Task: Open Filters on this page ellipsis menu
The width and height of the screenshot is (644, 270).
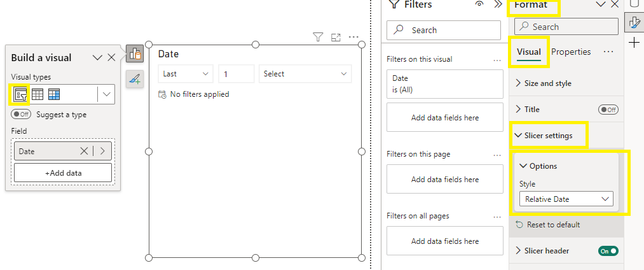Action: point(497,155)
